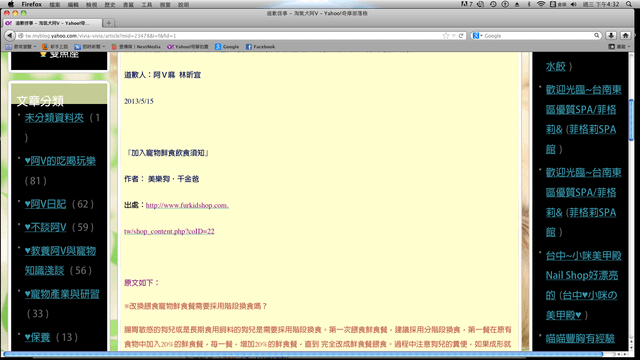Open the Google bookmark in bookmarks bar
This screenshot has width=640, height=360.
227,47
